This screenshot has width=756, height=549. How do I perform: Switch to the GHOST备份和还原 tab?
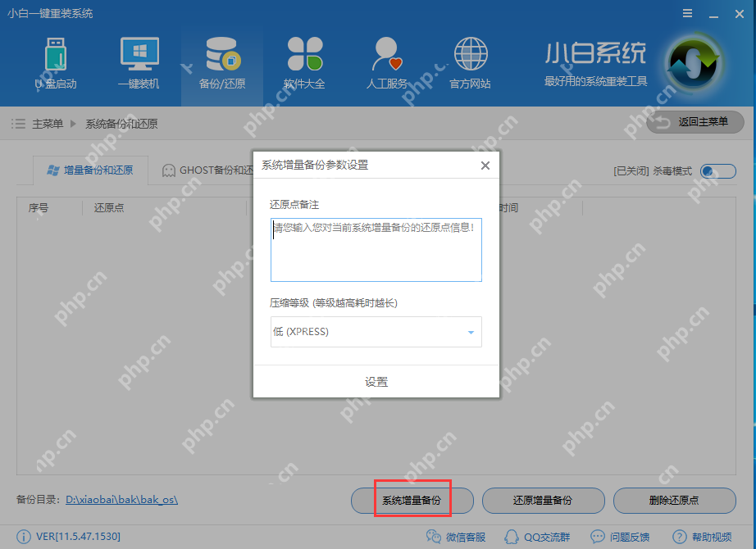coord(207,170)
